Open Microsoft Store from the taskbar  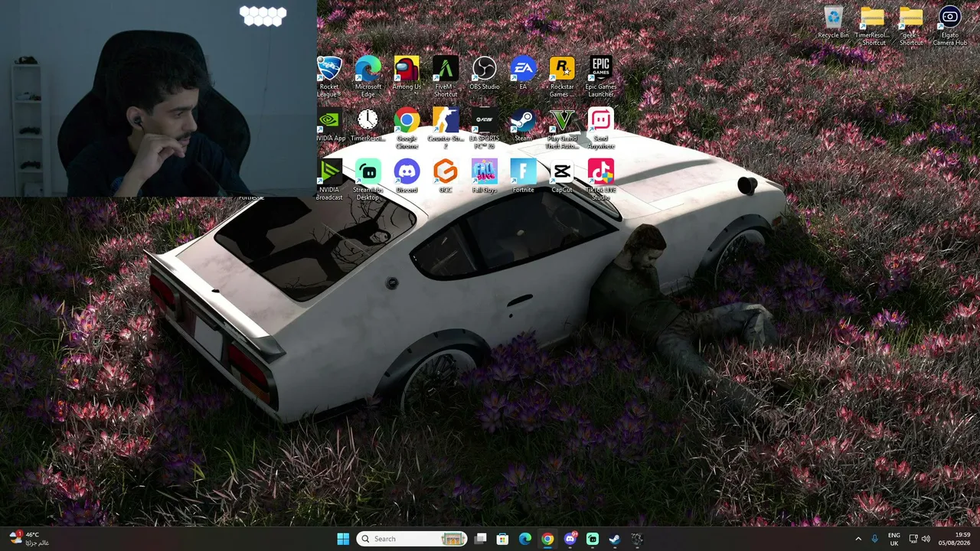pyautogui.click(x=502, y=539)
